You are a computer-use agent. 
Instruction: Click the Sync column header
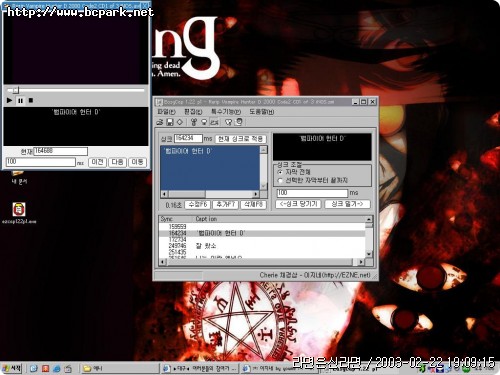click(x=176, y=219)
